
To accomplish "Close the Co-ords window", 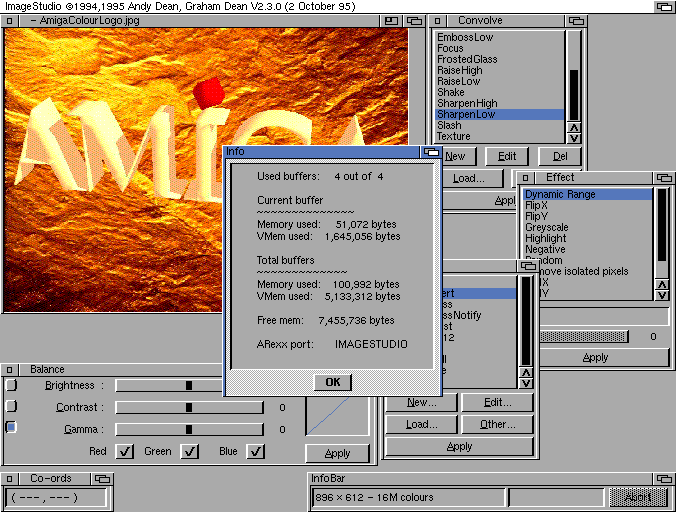I will pyautogui.click(x=9, y=478).
